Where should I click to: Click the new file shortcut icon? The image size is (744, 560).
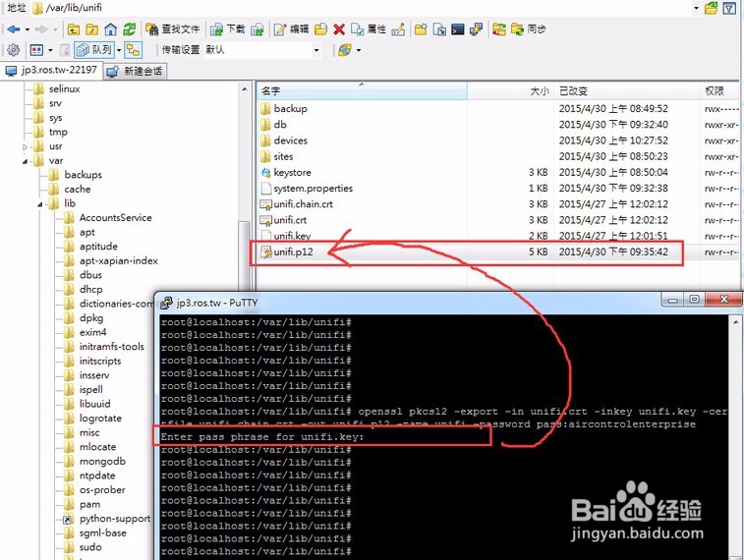point(439,29)
